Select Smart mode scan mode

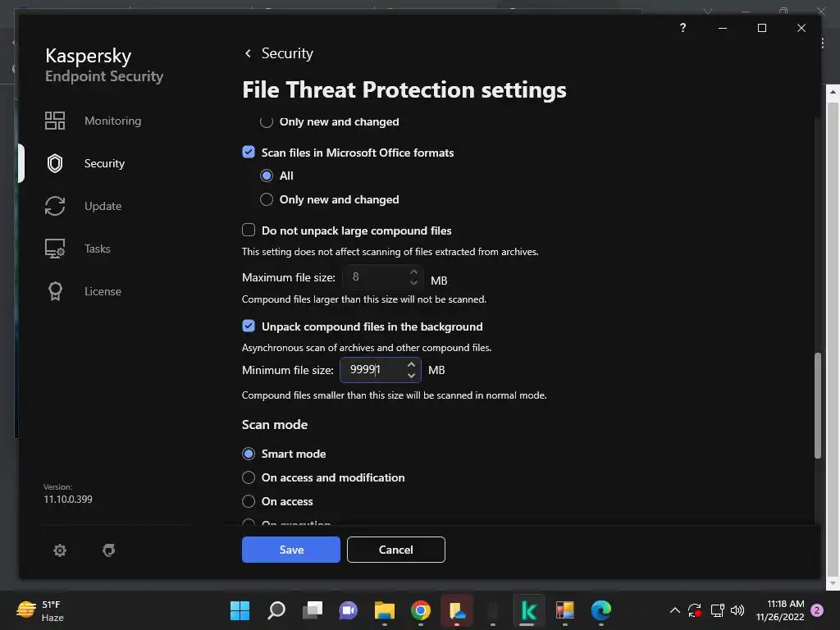point(249,454)
